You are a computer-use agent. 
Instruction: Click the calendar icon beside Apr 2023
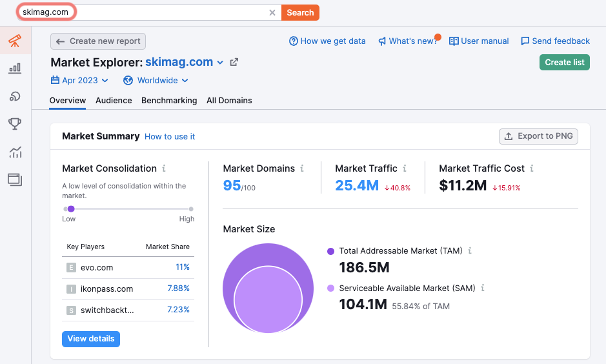56,81
